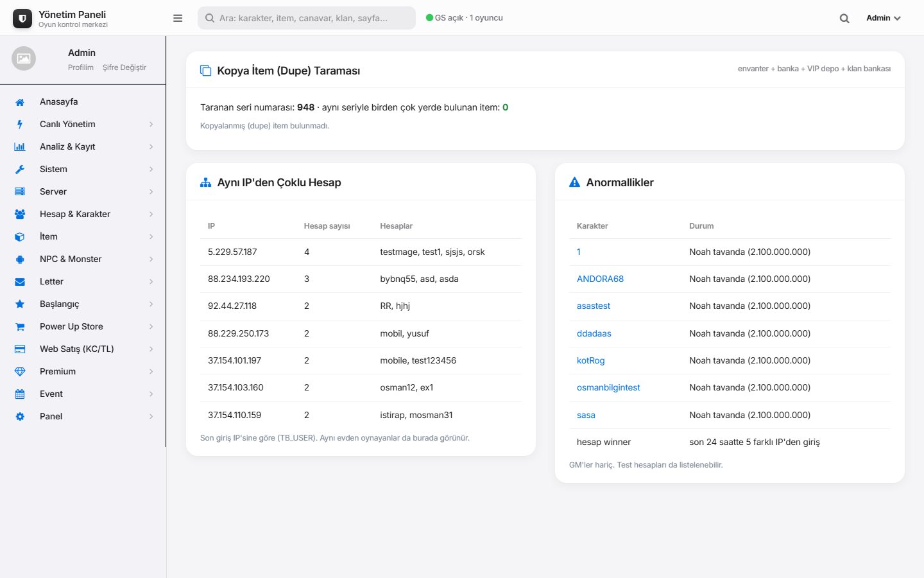Click the Sistem wrench icon
Viewport: 924px width, 578px height.
pyautogui.click(x=20, y=170)
